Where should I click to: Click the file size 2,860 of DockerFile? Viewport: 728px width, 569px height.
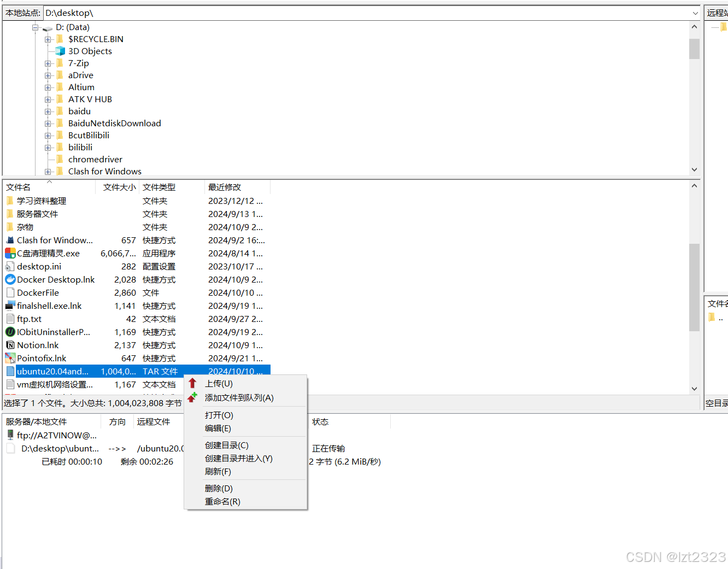pyautogui.click(x=125, y=293)
